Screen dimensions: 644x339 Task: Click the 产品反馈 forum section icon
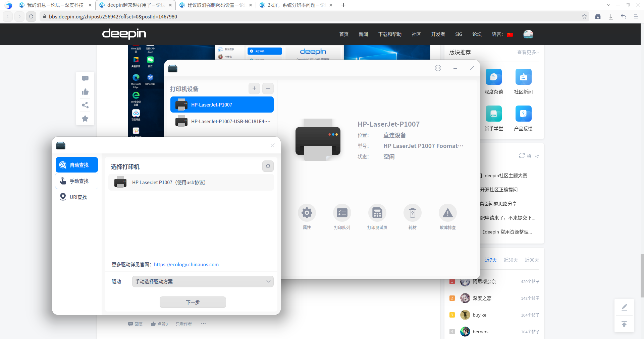pos(524,114)
